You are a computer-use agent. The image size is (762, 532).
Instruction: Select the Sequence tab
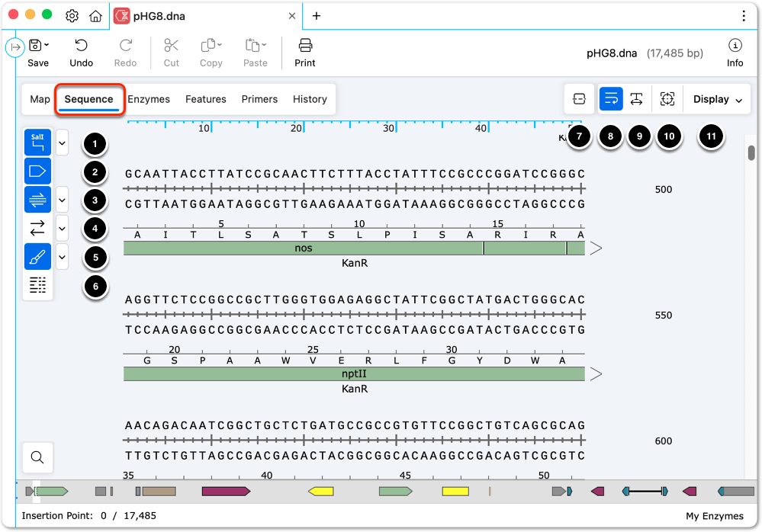click(89, 99)
